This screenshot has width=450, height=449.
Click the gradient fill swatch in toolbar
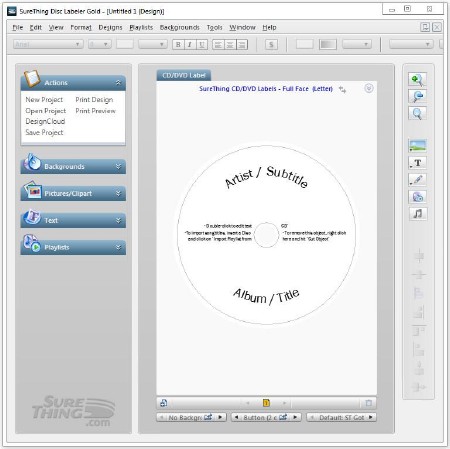point(328,44)
